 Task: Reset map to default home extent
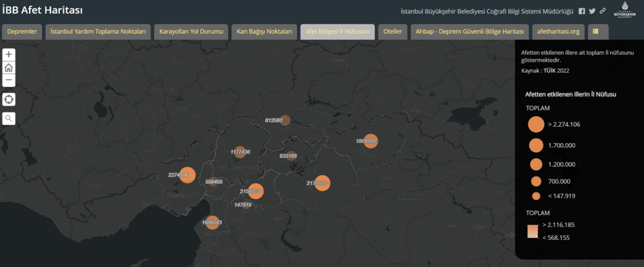[9, 68]
